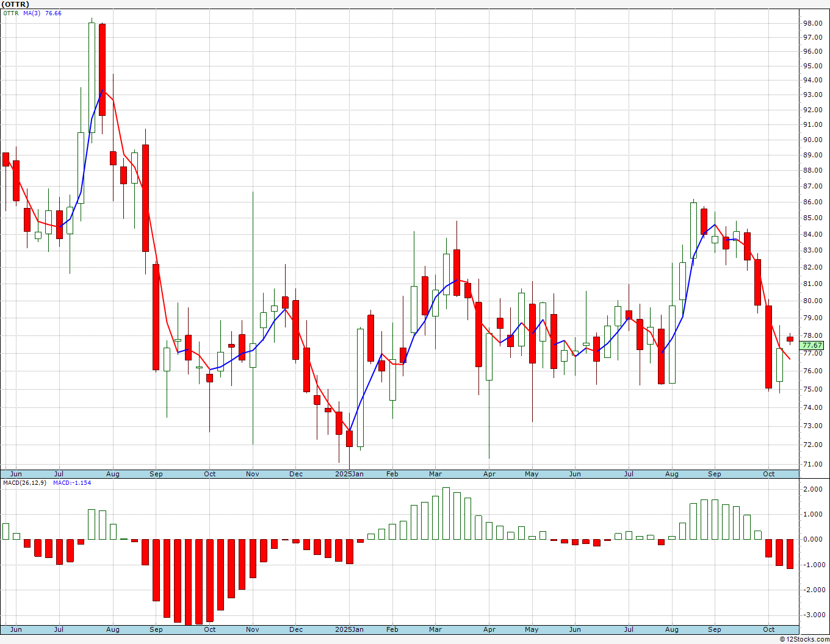Click May on the price chart time axis

tap(532, 474)
